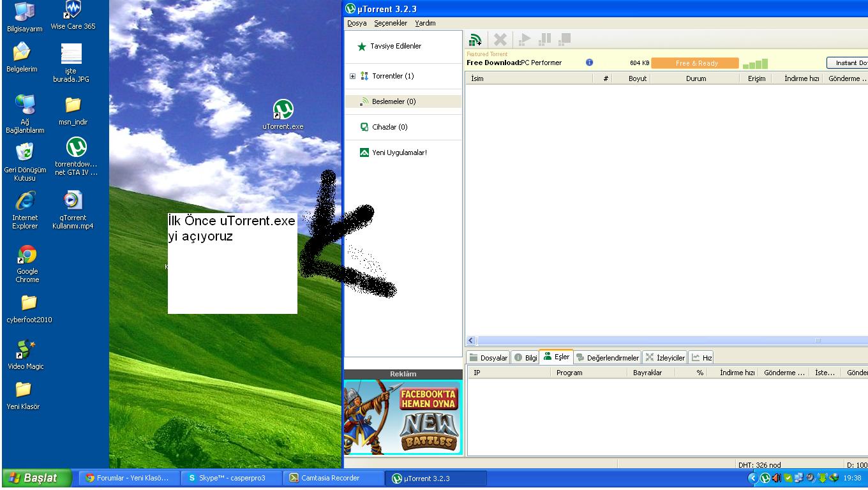This screenshot has width=868, height=490.
Task: Open Tavsiye Edilenler in the sidebar
Action: [395, 46]
